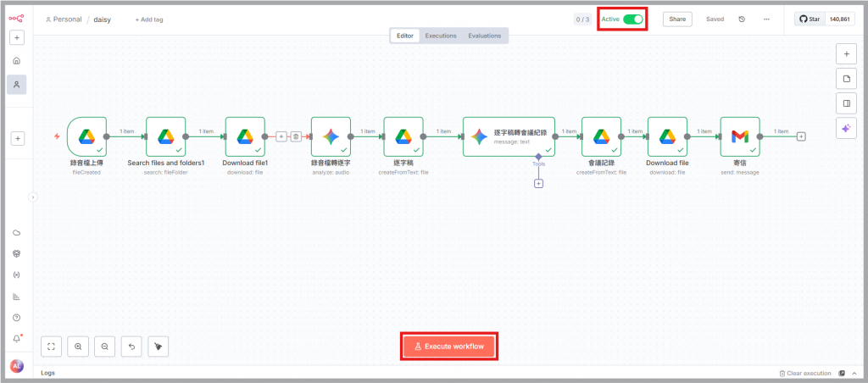Screen dimensions: 868x383
Task: Click the pop-out logs icon
Action: [842, 373]
